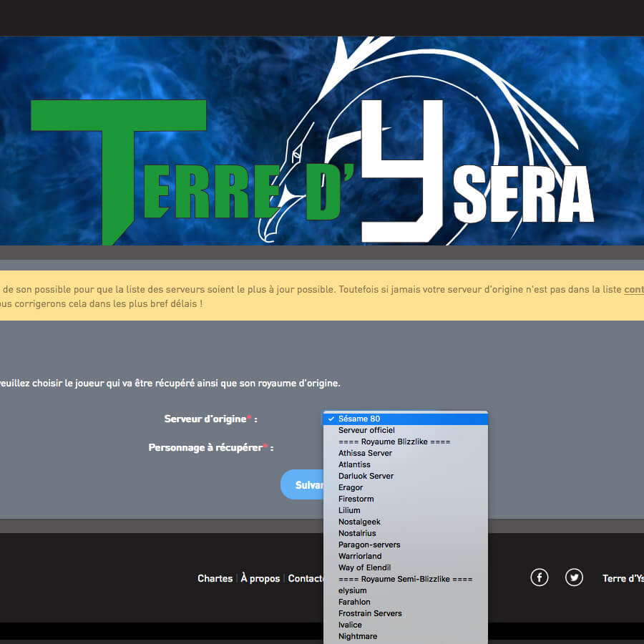The image size is (644, 644).
Task: Open the Twitter icon in footer
Action: coord(574,577)
